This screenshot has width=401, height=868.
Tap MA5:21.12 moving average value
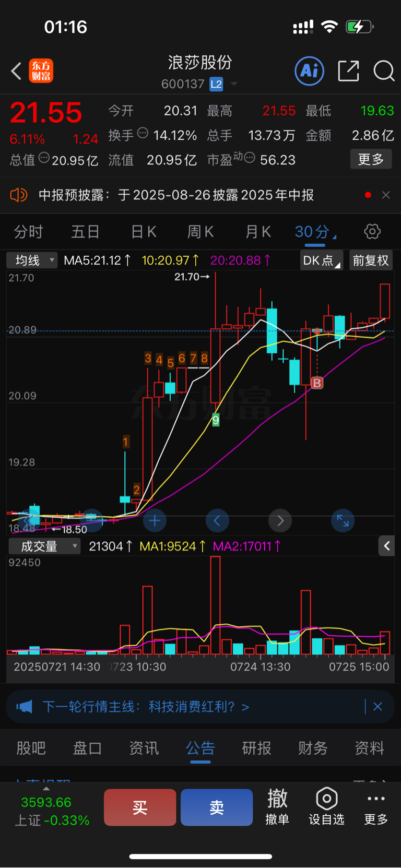(x=97, y=260)
